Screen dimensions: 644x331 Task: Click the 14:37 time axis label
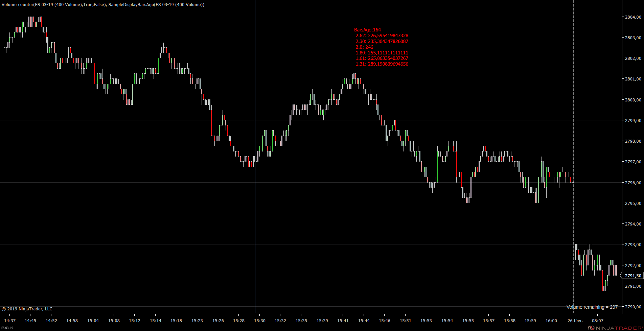(x=10, y=321)
